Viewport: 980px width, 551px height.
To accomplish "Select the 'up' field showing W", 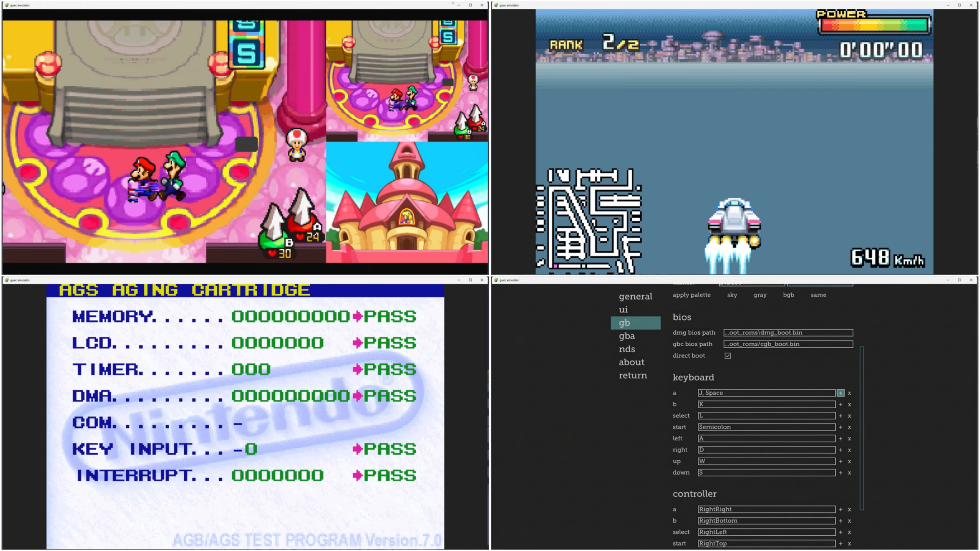I will [x=766, y=461].
